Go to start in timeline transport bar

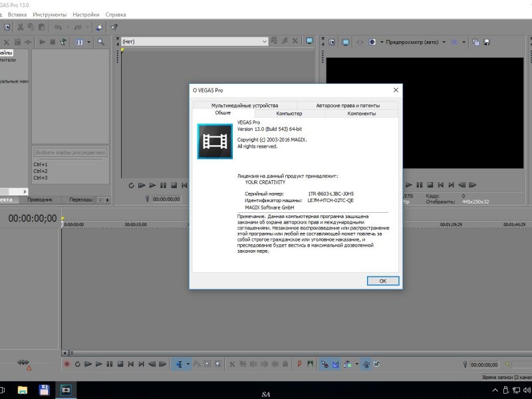(130, 364)
